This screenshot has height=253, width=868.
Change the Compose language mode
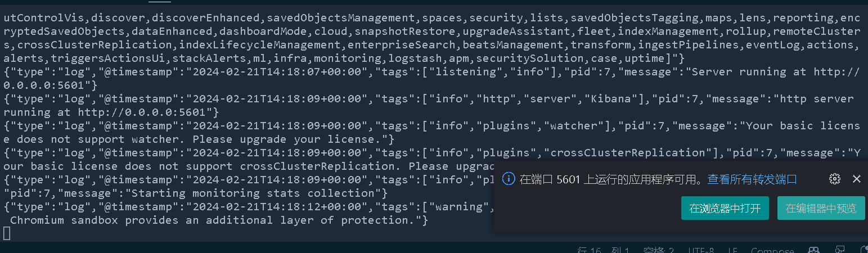(x=772, y=250)
